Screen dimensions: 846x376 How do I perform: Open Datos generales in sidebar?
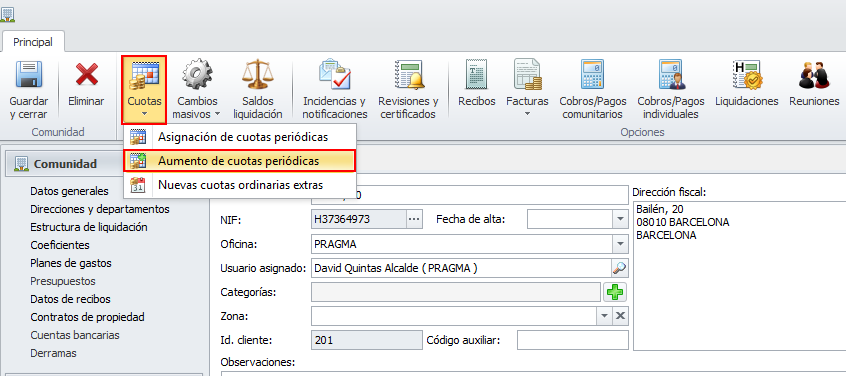70,191
